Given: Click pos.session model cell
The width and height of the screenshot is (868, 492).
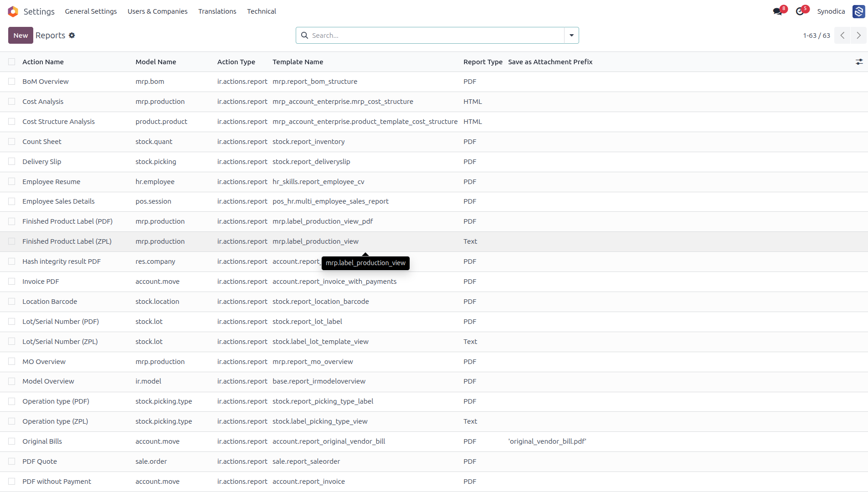Looking at the screenshot, I should pyautogui.click(x=153, y=201).
